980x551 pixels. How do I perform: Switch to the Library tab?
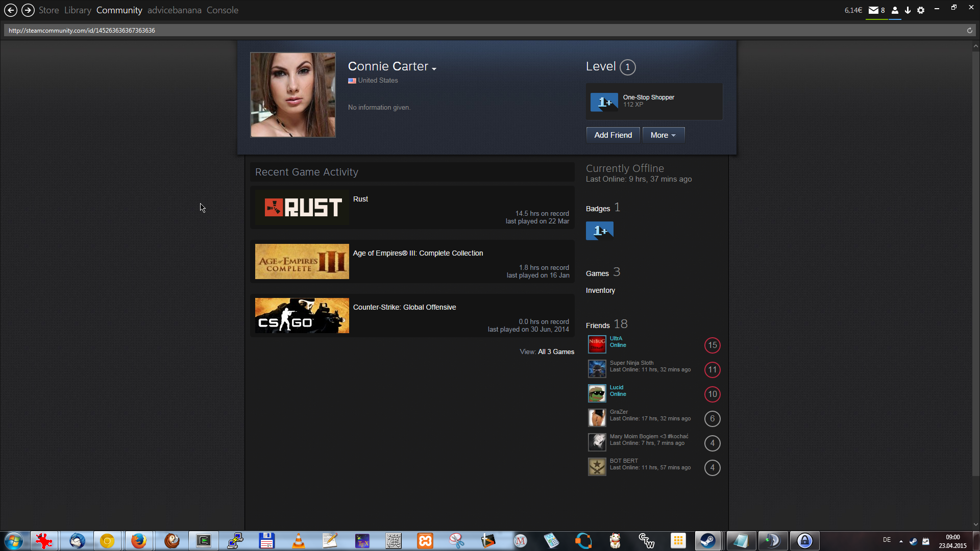coord(78,10)
